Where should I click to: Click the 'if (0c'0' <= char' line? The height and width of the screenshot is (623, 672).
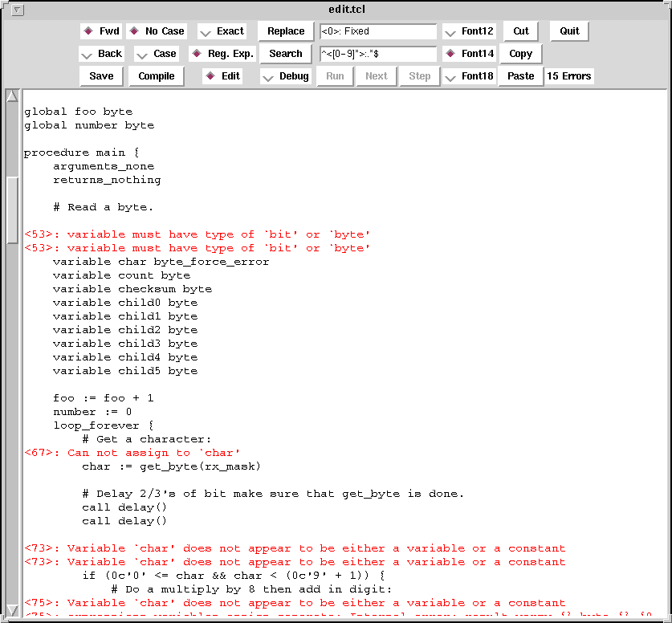click(234, 576)
